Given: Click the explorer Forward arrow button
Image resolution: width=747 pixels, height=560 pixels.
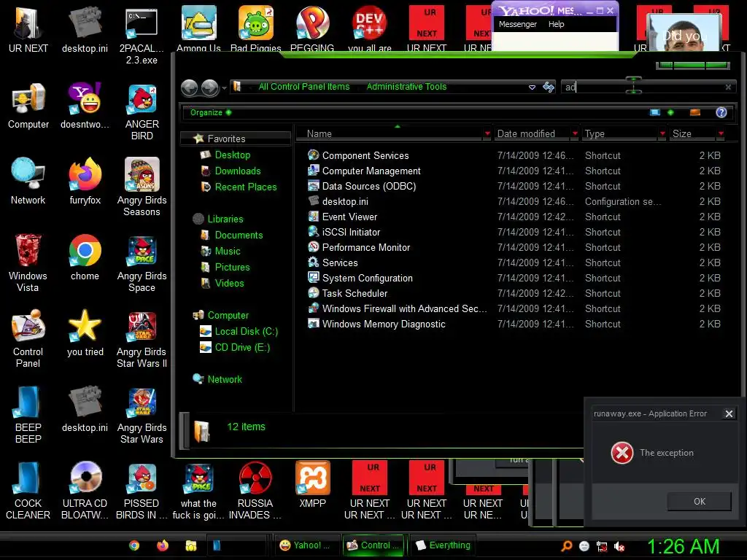Looking at the screenshot, I should 209,87.
